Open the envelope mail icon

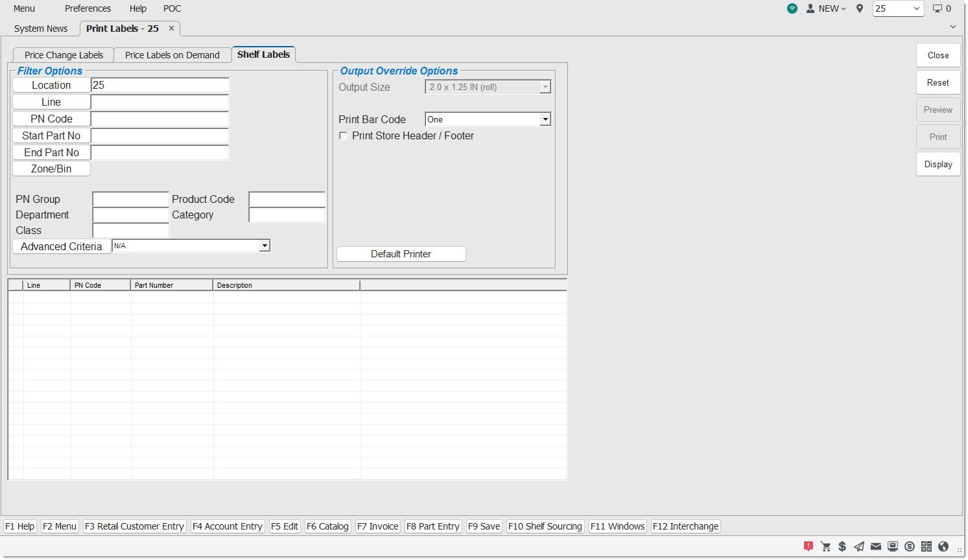876,546
